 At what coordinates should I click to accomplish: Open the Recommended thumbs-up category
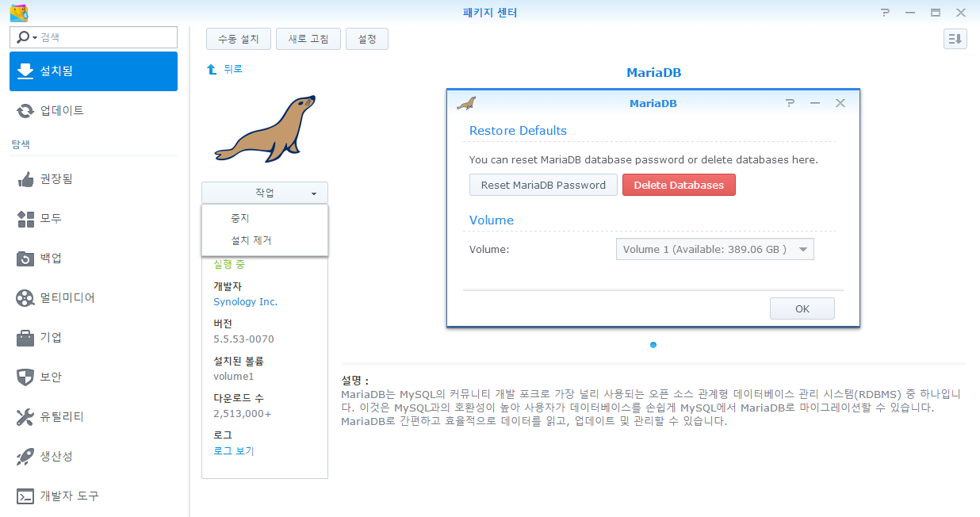(25, 179)
